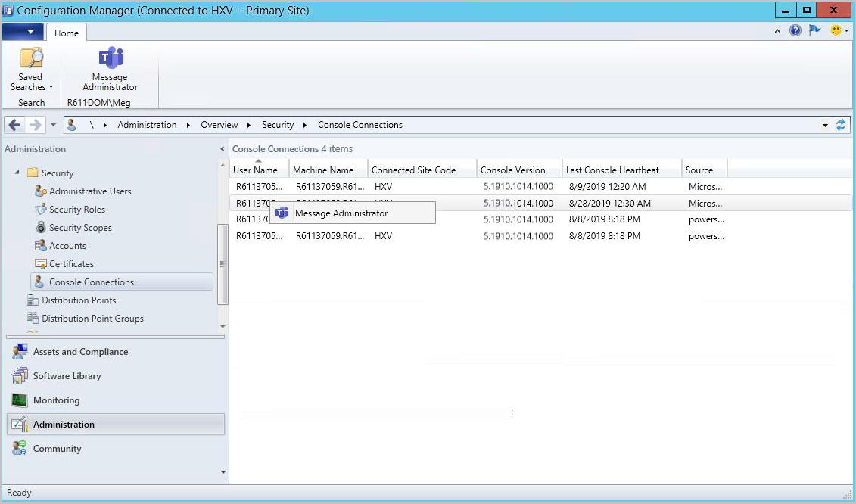Click the Security Roles icon
Screen dimensions: 856x504
point(40,209)
